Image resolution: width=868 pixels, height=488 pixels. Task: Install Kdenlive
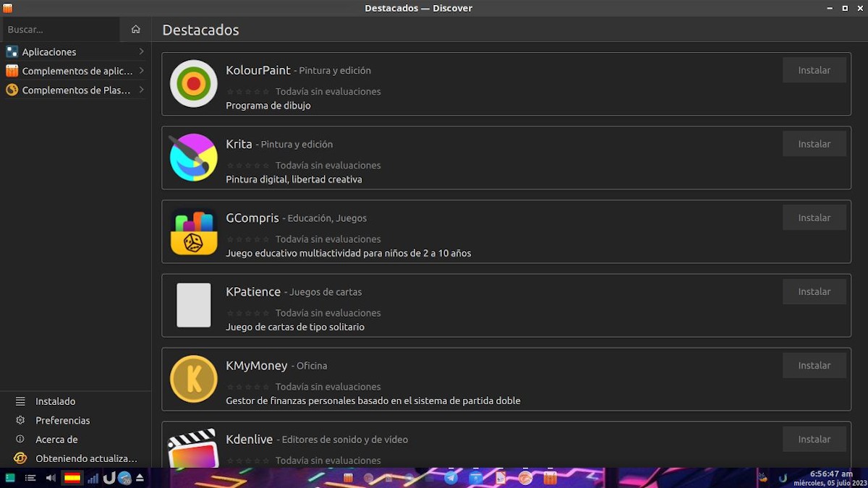tap(814, 439)
